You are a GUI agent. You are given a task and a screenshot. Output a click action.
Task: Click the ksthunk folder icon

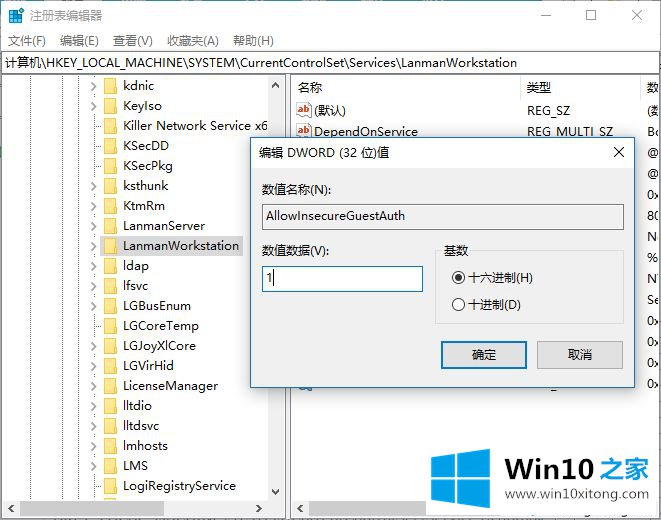pyautogui.click(x=110, y=186)
